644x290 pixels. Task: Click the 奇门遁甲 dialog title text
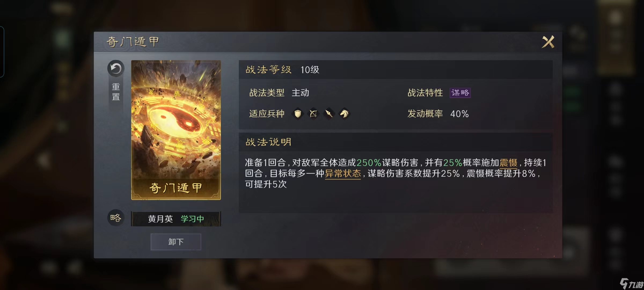coord(133,42)
